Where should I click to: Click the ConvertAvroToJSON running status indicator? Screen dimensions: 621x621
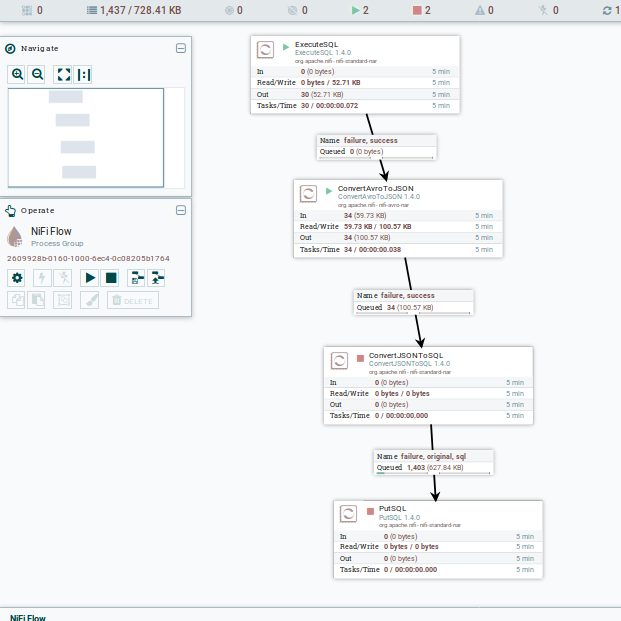(x=329, y=191)
